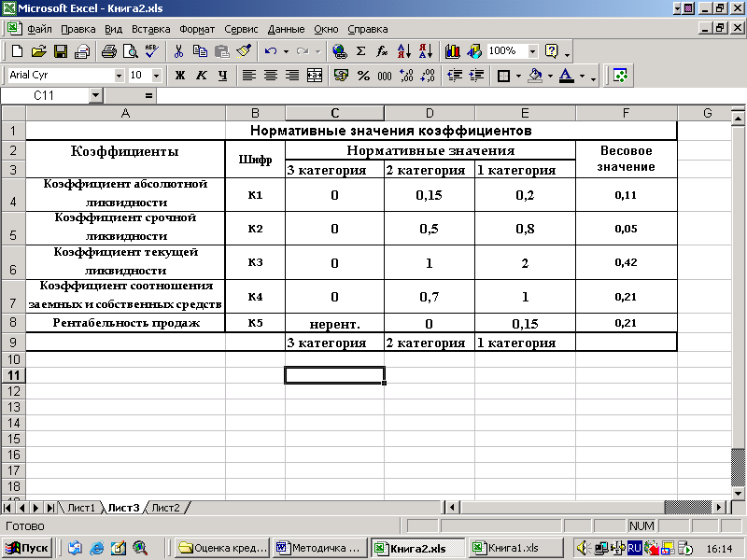Open the zoom 100% dropdown
Viewport: 747px width, 560px height.
point(533,51)
